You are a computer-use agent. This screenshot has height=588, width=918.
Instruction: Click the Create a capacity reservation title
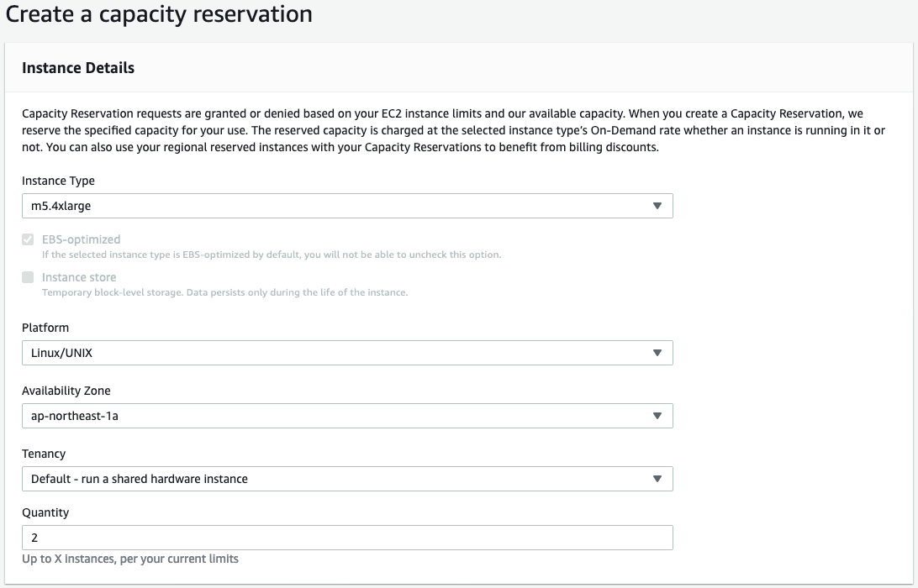158,14
